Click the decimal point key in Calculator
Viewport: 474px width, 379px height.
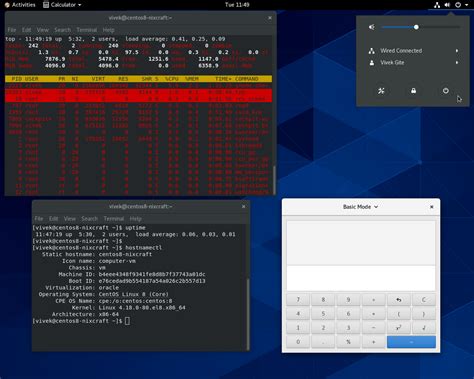(323, 342)
